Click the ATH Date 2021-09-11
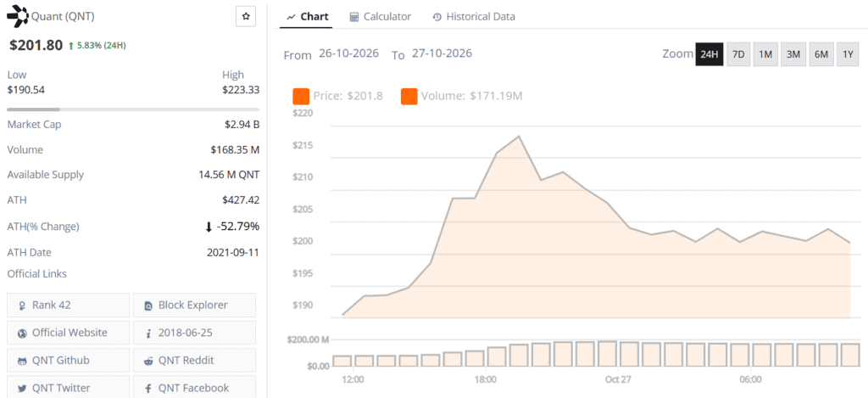The width and height of the screenshot is (868, 398). click(x=233, y=252)
